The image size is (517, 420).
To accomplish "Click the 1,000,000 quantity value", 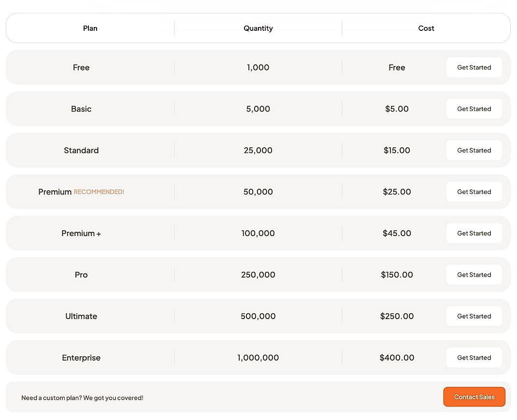I will pos(258,358).
